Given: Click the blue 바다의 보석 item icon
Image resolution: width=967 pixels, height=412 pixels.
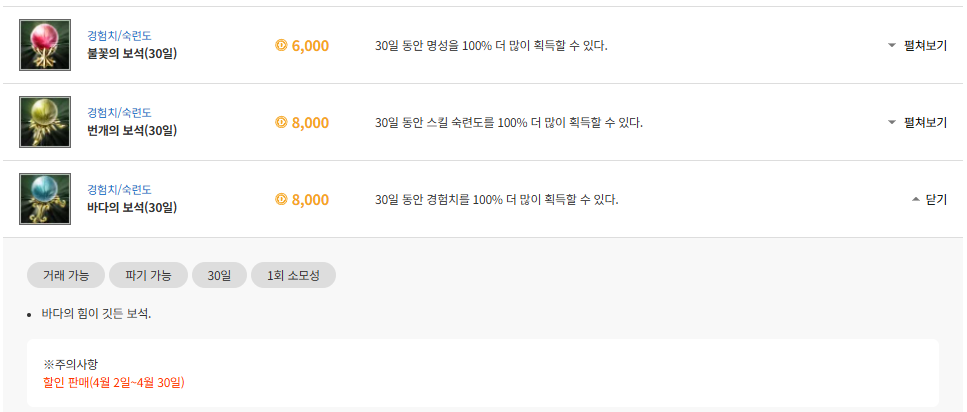Looking at the screenshot, I should (x=44, y=199).
